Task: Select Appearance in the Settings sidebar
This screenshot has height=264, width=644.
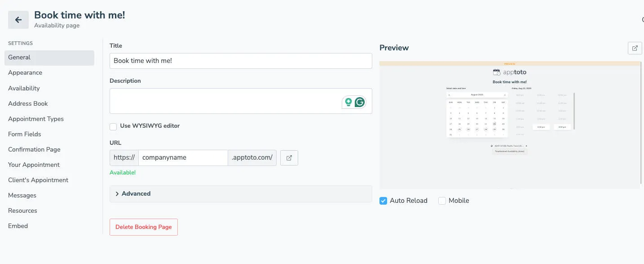Action: point(25,72)
